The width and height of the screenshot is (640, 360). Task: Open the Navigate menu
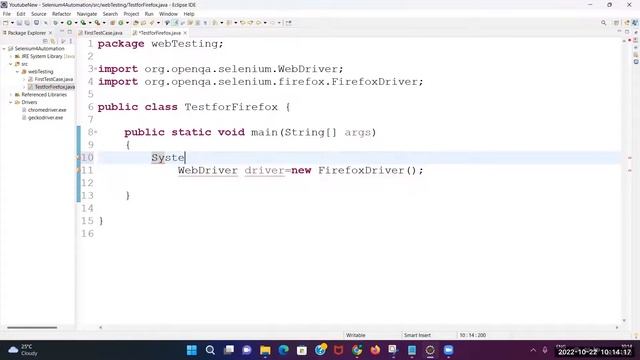pyautogui.click(x=87, y=14)
